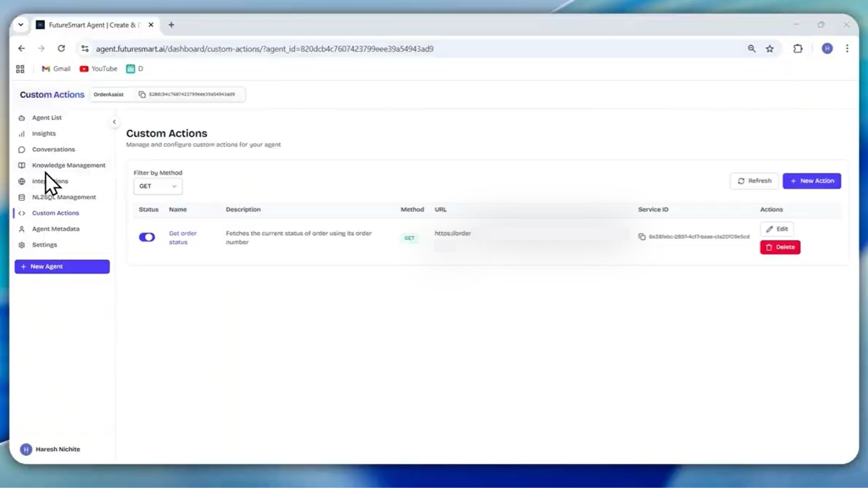
Task: Collapse the sidebar with chevron arrow
Action: pos(114,122)
